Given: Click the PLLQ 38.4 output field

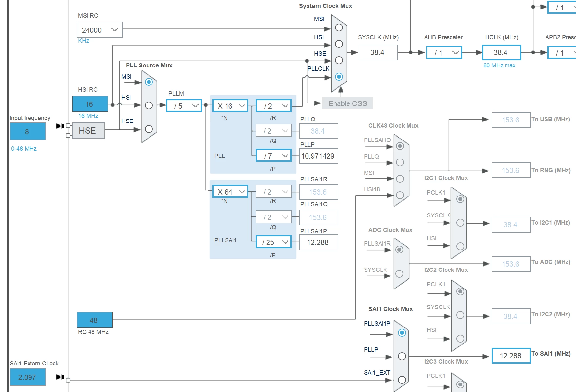Looking at the screenshot, I should (319, 131).
